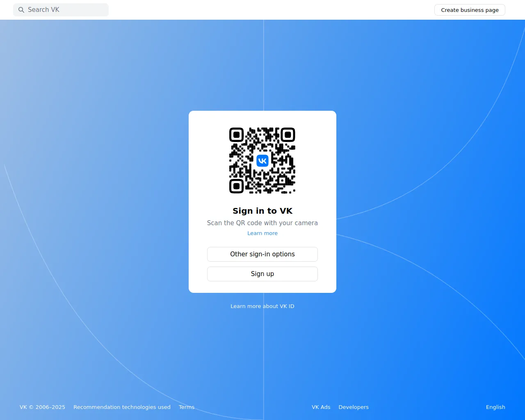Visit the VK Ads footer link

(321, 407)
